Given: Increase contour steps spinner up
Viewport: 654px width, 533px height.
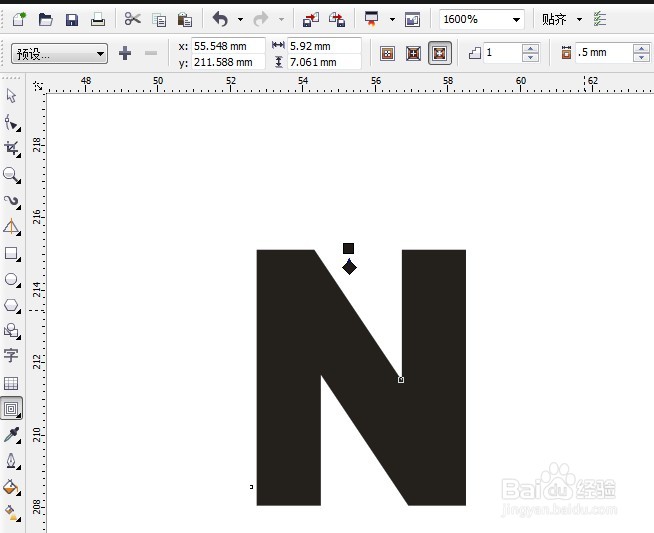Looking at the screenshot, I should click(531, 48).
